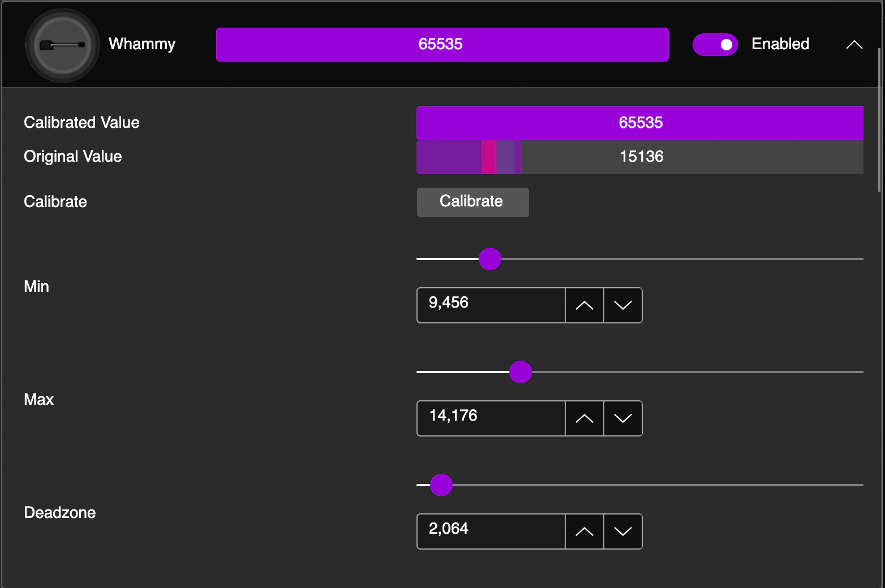Click the Calibrate button

pyautogui.click(x=472, y=202)
